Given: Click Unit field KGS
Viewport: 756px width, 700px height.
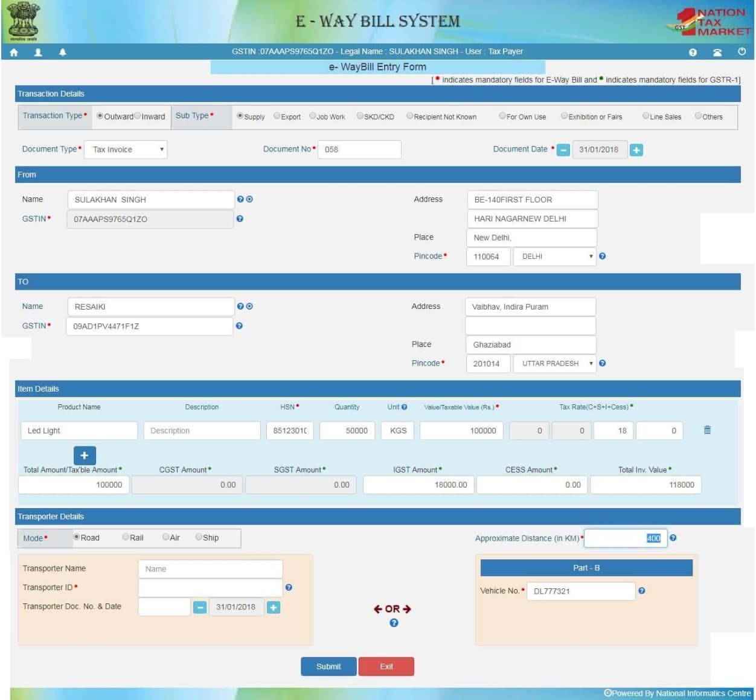Looking at the screenshot, I should coord(397,430).
